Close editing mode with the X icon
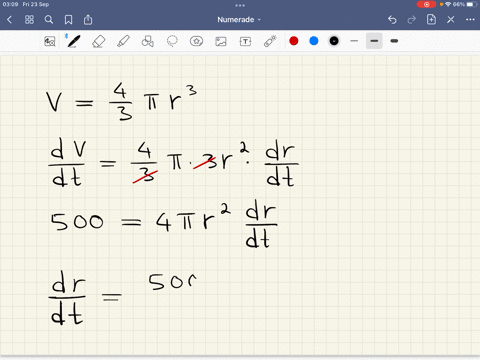Image resolution: width=480 pixels, height=360 pixels. tap(451, 20)
